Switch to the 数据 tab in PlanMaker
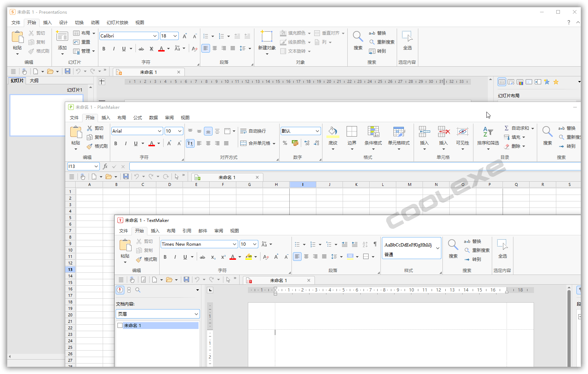The height and width of the screenshot is (374, 588). tap(153, 117)
